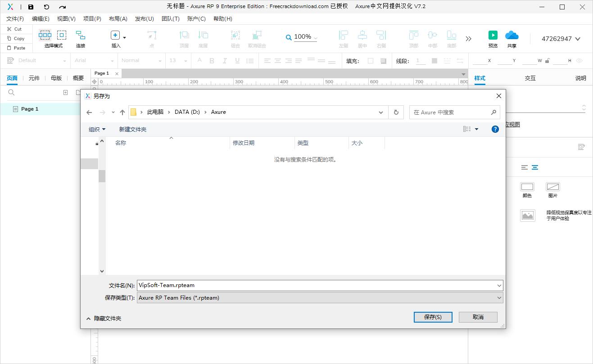Align widgets with 左侧 icon
Screen dimensions: 593x364
tap(344, 35)
